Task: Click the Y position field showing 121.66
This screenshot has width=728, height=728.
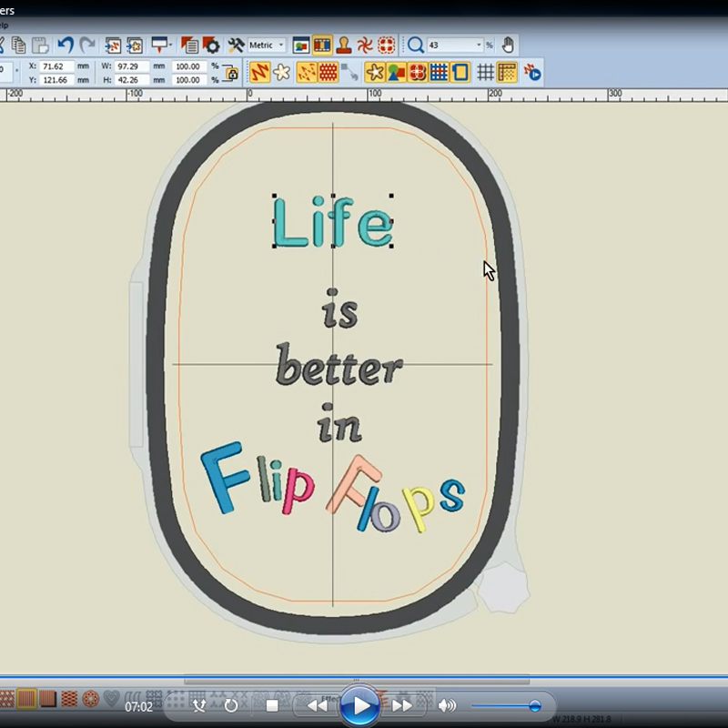Action: point(56,80)
